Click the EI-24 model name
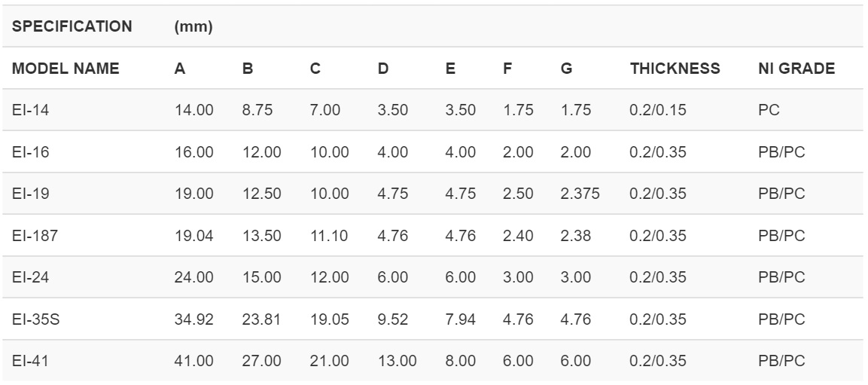 point(29,277)
